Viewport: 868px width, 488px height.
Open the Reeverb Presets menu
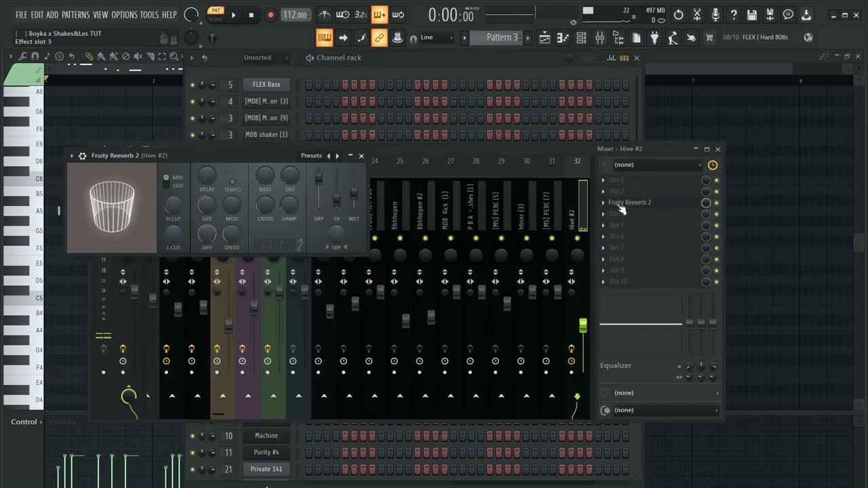point(311,156)
